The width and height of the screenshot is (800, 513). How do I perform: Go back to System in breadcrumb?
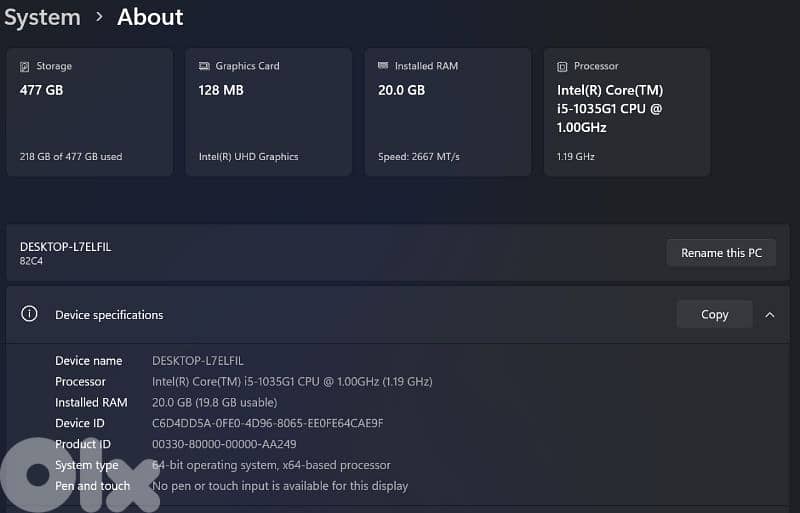point(42,17)
